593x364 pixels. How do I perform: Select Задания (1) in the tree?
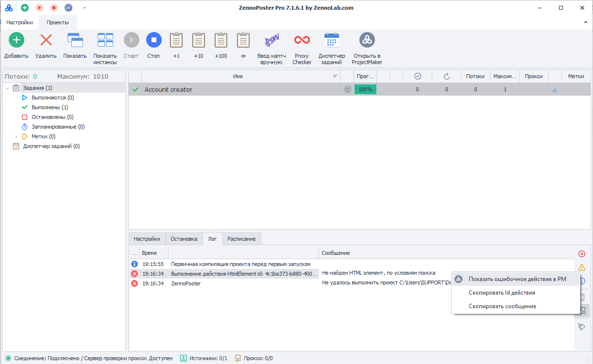click(37, 88)
